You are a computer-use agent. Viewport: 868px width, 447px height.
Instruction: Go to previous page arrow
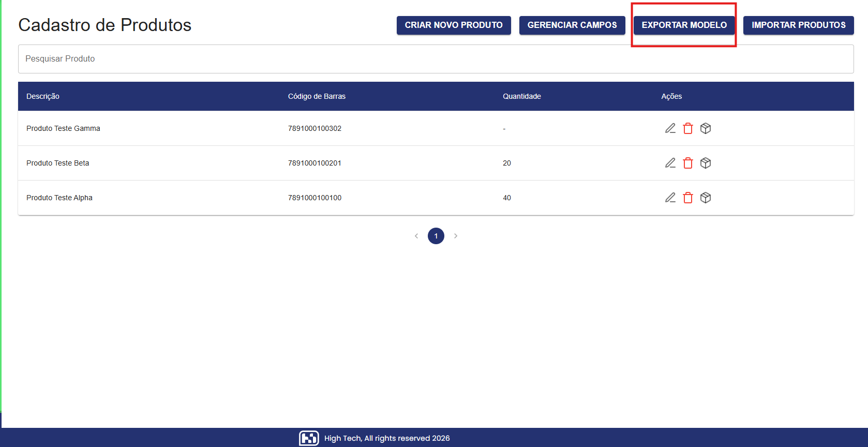(x=416, y=236)
